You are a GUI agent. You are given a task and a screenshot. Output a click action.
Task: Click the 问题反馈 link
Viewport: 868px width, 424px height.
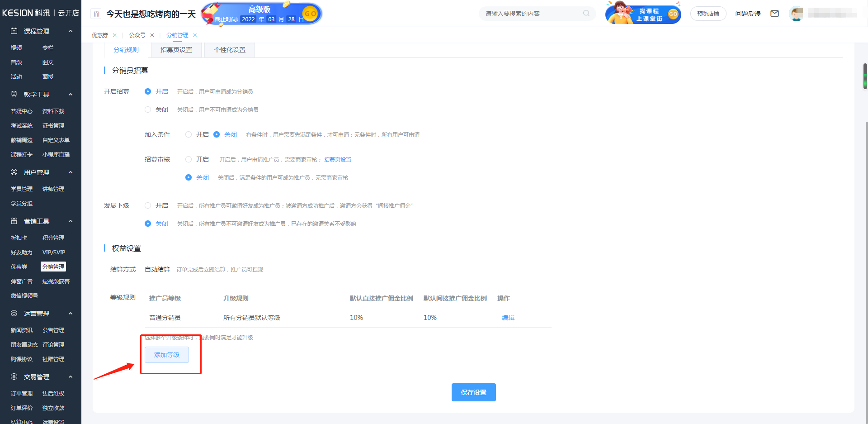point(748,14)
